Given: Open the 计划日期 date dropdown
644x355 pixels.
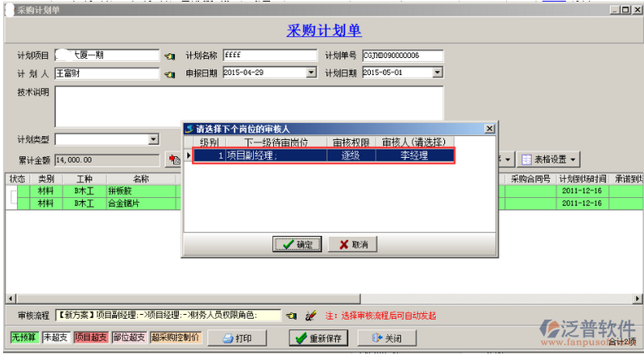Looking at the screenshot, I should [438, 72].
